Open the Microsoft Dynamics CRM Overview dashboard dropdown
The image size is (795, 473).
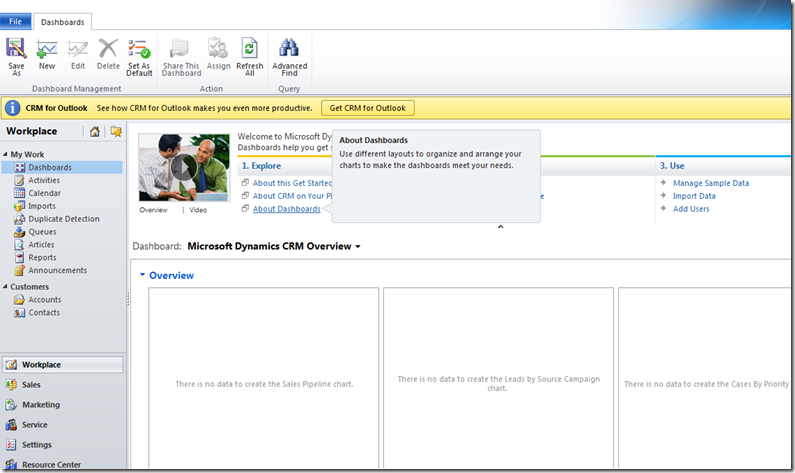(358, 246)
